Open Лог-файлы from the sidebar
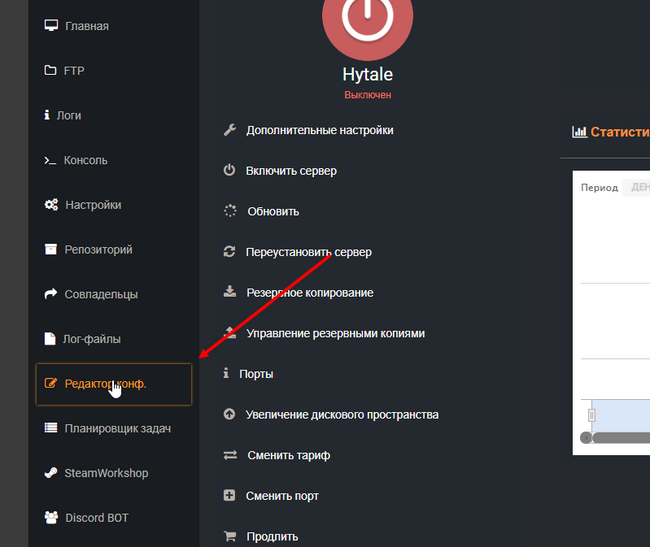 (93, 339)
